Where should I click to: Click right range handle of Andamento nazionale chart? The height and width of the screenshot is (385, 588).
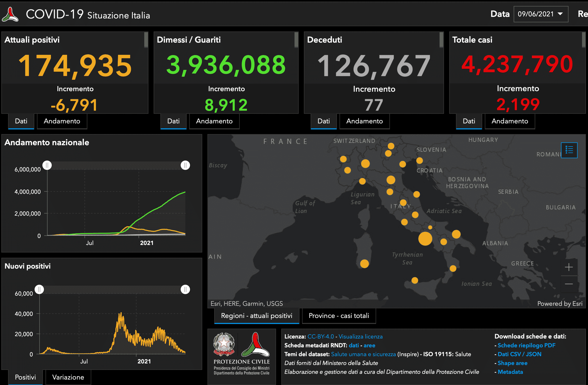[185, 165]
